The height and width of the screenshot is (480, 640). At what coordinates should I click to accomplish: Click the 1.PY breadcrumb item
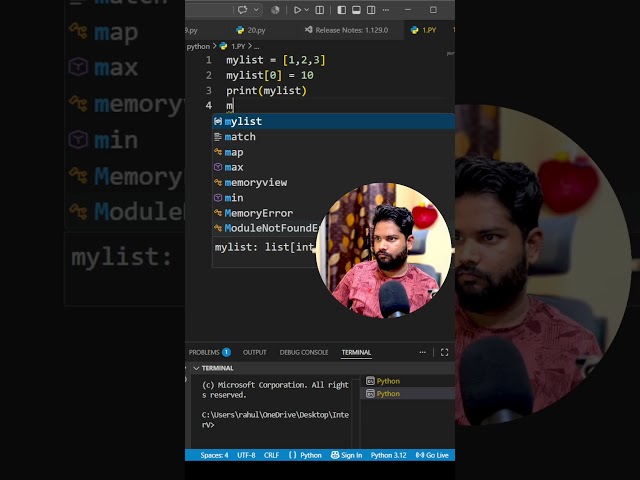click(x=233, y=47)
